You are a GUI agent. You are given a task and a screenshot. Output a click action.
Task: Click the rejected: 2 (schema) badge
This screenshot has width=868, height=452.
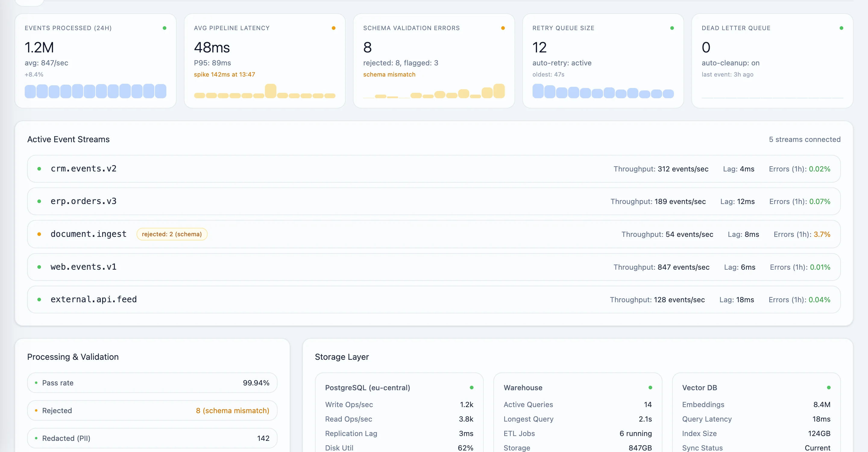pyautogui.click(x=172, y=234)
